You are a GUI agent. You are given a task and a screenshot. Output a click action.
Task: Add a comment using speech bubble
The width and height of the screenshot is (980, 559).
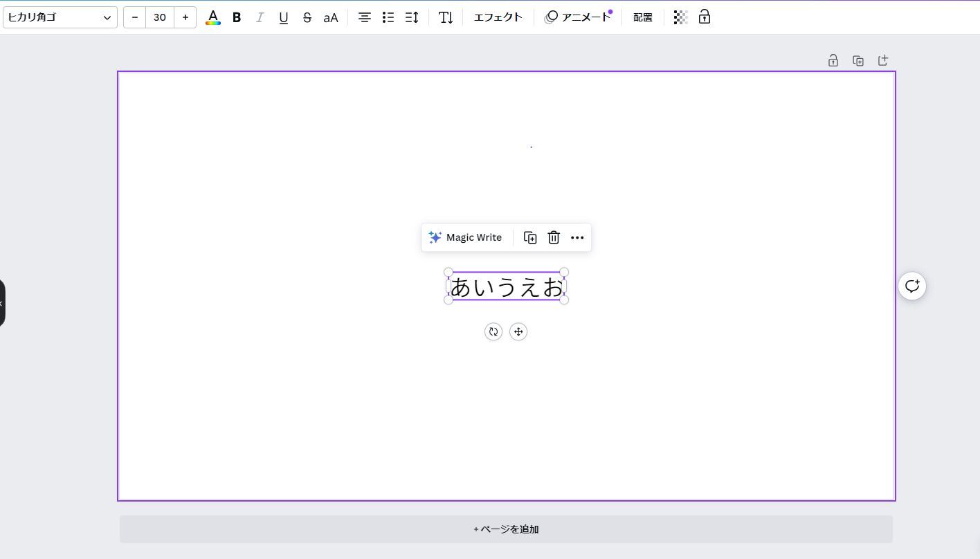click(912, 286)
